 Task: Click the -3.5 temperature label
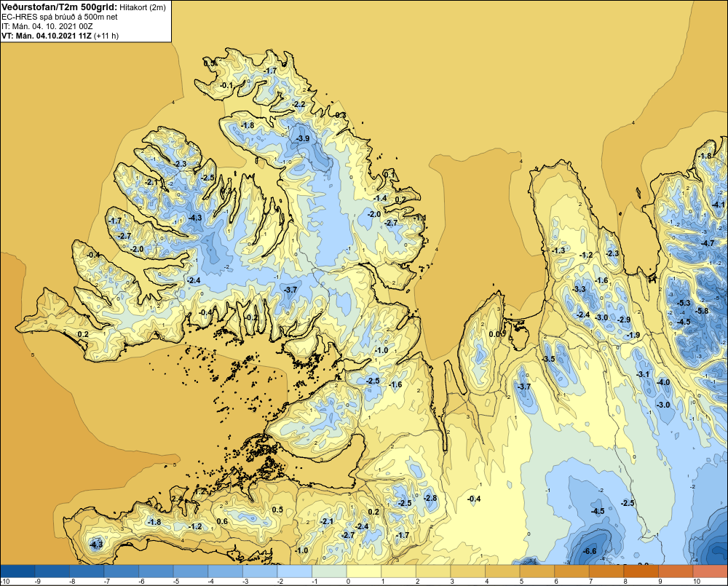(549, 359)
